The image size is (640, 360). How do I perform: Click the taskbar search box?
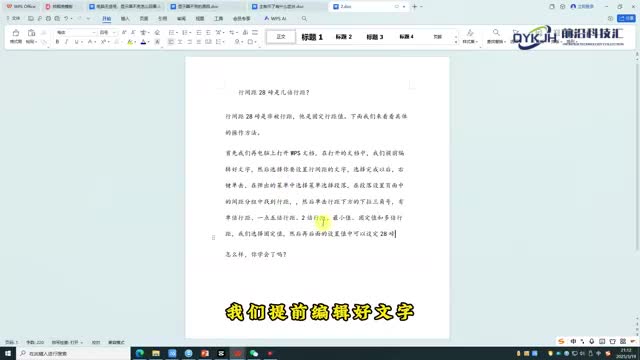[73, 353]
